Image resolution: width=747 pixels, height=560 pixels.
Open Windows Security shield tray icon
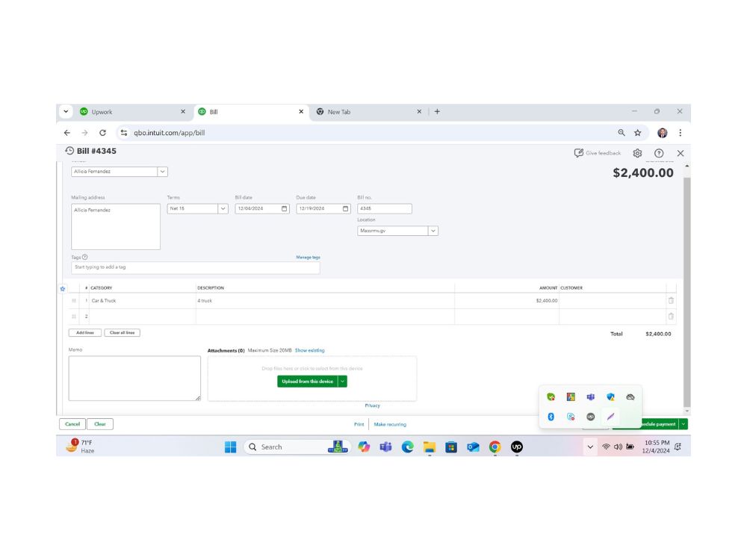[x=610, y=396]
